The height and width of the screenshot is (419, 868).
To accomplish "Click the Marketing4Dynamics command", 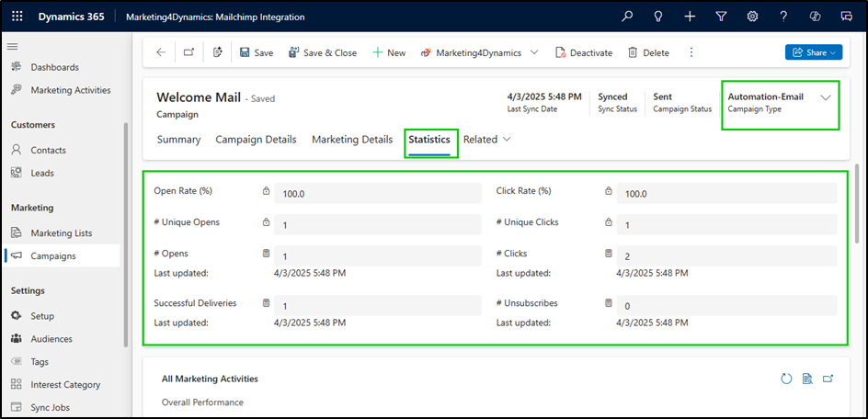I will click(471, 52).
